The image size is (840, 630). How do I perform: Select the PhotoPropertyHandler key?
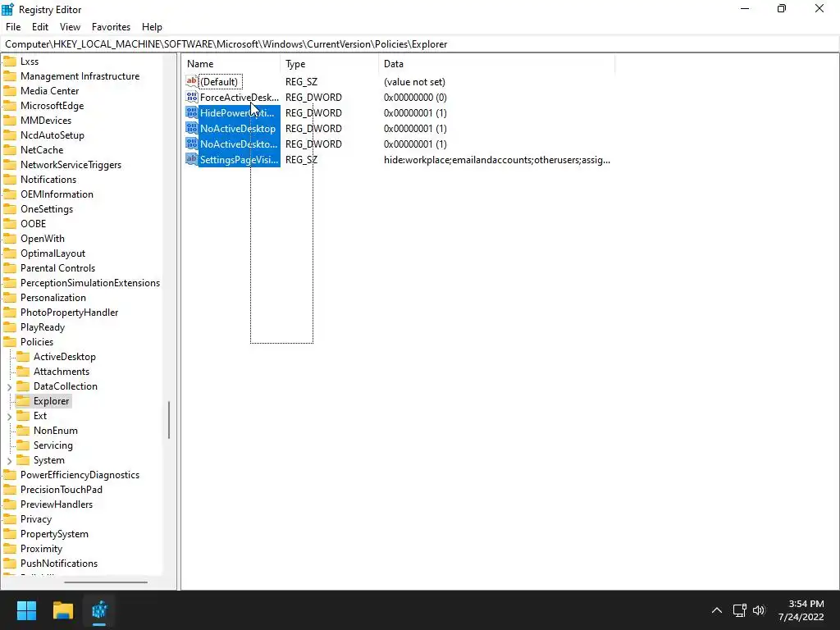click(x=69, y=313)
